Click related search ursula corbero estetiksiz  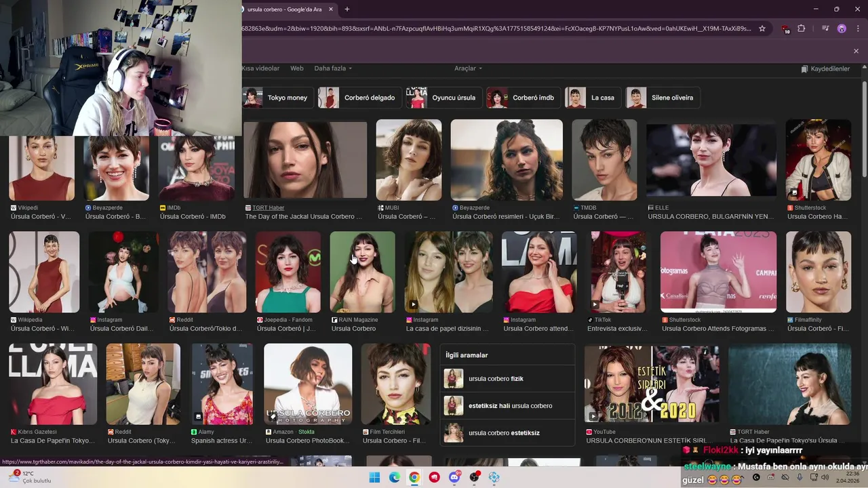coord(507,433)
